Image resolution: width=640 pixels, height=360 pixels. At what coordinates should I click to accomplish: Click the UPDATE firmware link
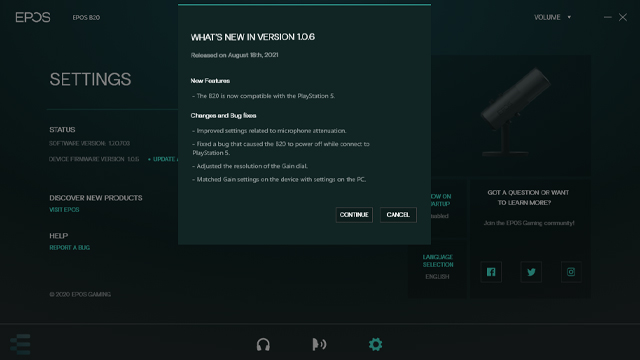pyautogui.click(x=163, y=159)
